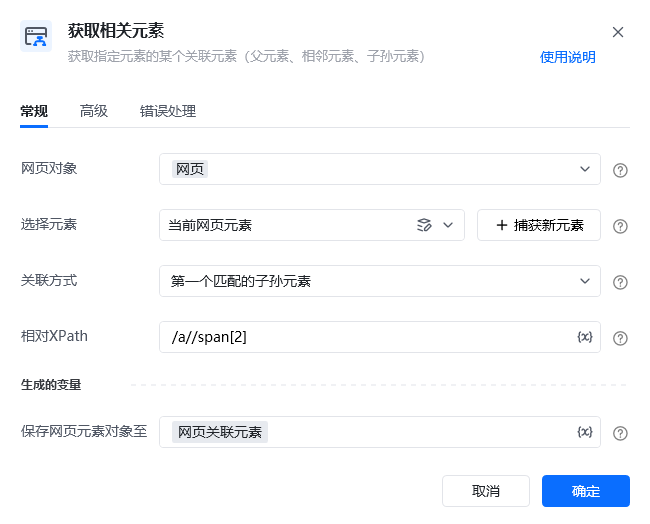Viewport: 650px width, 524px height.
Task: Click the 网页 variable tag
Action: pos(190,169)
